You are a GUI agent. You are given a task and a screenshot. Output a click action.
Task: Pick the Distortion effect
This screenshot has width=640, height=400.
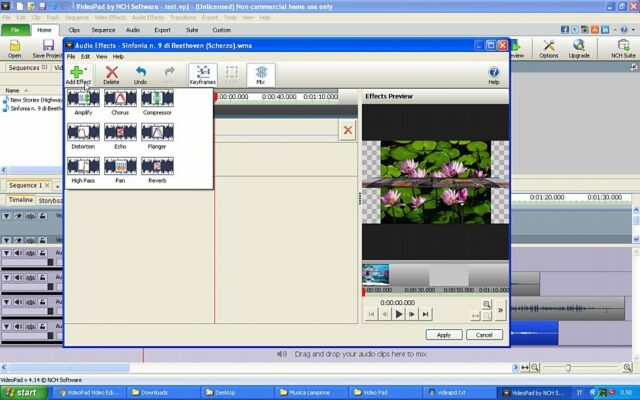point(83,134)
